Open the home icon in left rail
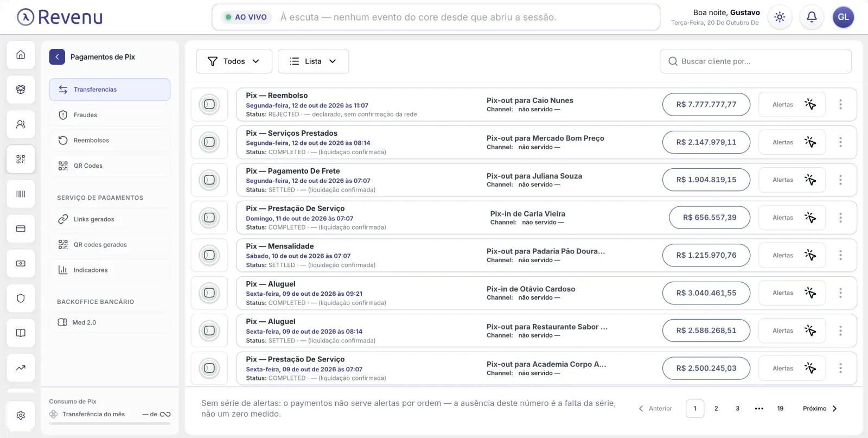This screenshot has width=868, height=438. pyautogui.click(x=21, y=55)
